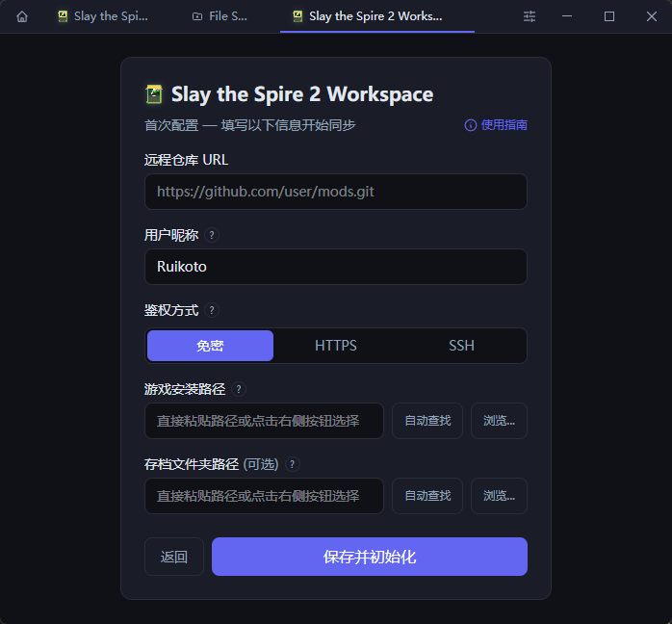Open the 使用指南 guide link
Screen dimensions: 672x624
pos(496,125)
